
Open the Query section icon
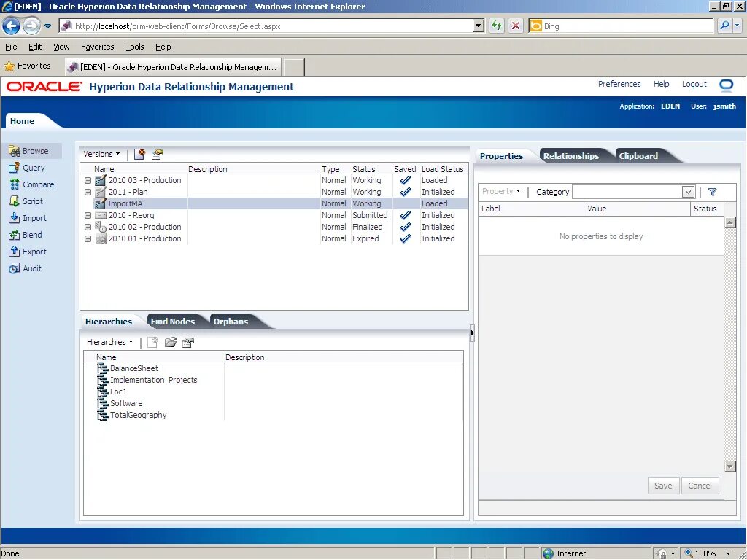(15, 168)
